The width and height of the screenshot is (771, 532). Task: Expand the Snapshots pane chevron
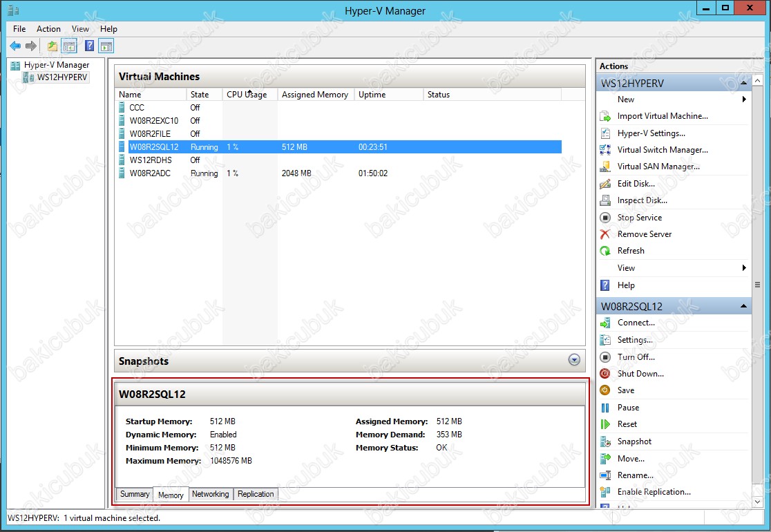[x=574, y=360]
